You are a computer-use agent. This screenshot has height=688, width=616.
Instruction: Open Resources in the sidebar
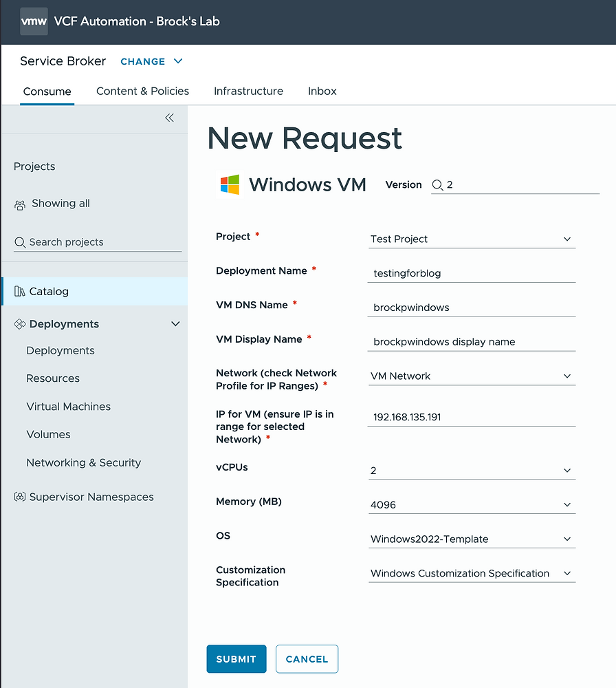(53, 378)
